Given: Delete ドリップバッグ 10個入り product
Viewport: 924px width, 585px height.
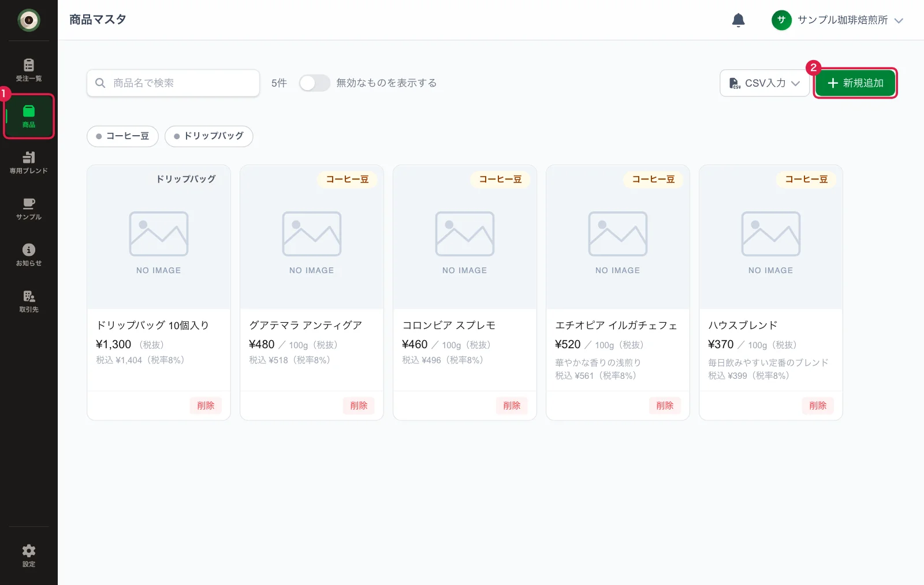Looking at the screenshot, I should click(x=206, y=405).
